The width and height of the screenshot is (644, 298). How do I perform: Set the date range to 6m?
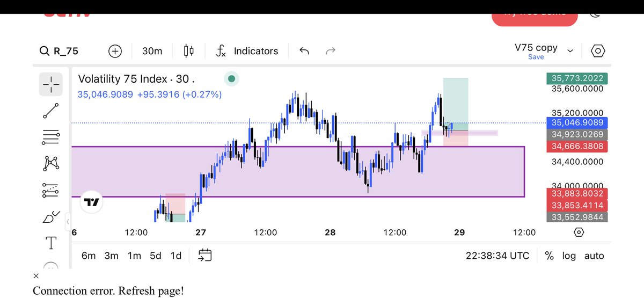(x=89, y=256)
